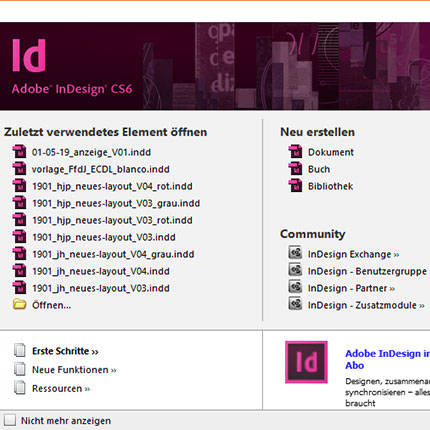Open 1901_hjp_neues-layout_V03_grau.indd
The height and width of the screenshot is (430, 430).
tap(116, 203)
